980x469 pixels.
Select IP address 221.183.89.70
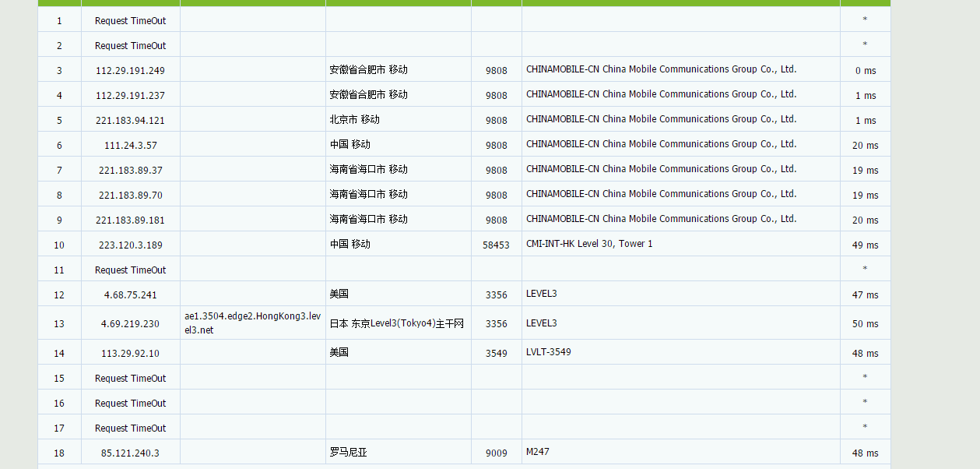tap(130, 195)
